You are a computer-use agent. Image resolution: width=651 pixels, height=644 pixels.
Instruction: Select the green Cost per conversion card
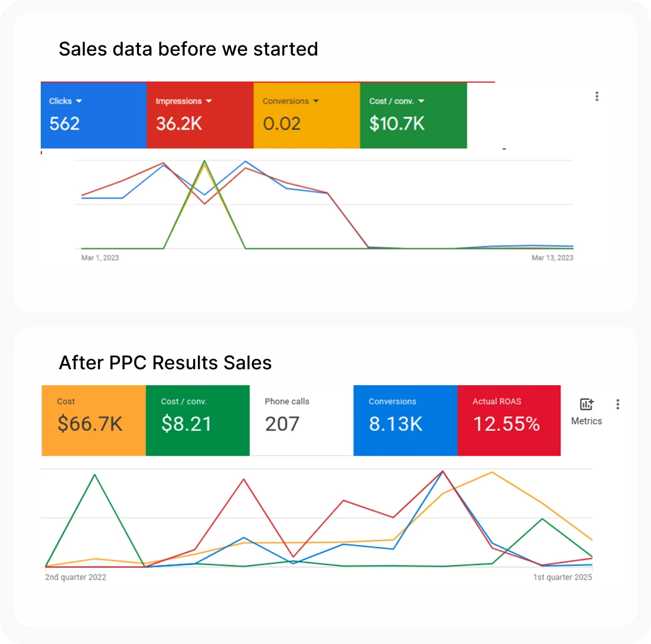click(x=197, y=419)
